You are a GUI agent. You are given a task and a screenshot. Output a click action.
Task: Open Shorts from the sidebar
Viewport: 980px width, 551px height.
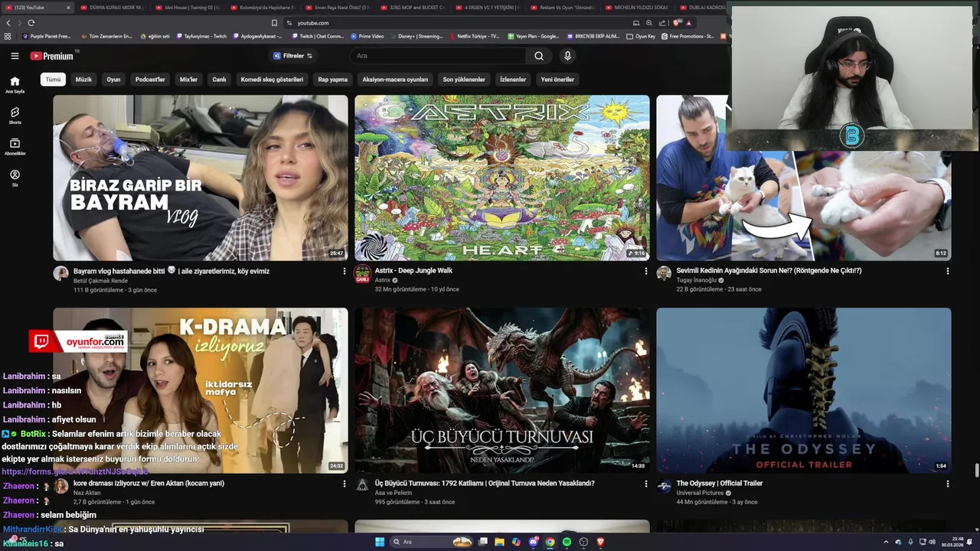click(x=15, y=116)
